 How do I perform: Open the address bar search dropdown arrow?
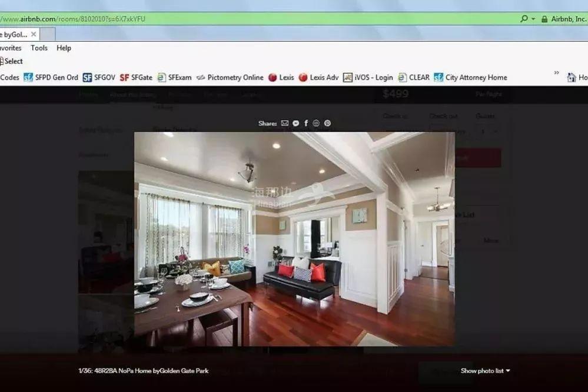533,19
